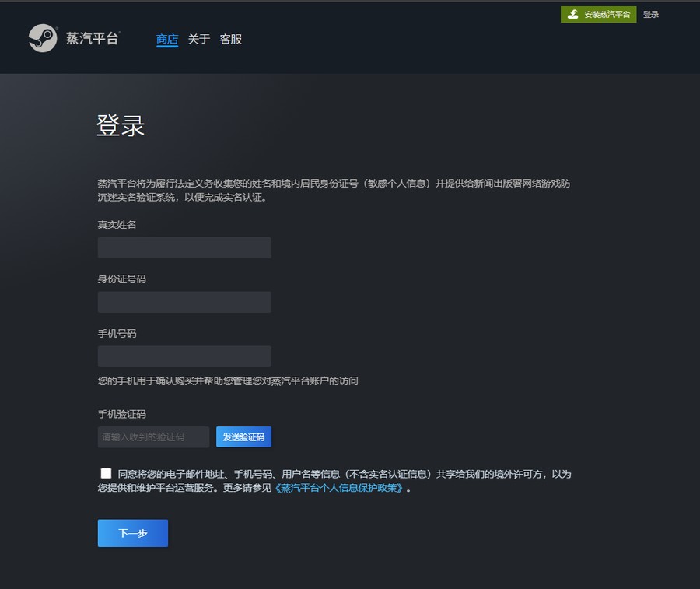Viewport: 700px width, 589px height.
Task: Focus the 身份证号码 ID number input field
Action: pyautogui.click(x=184, y=303)
